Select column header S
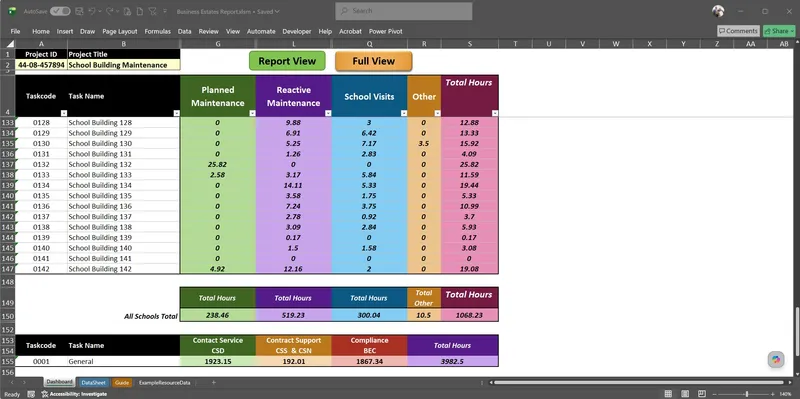800x399 pixels. (x=470, y=44)
